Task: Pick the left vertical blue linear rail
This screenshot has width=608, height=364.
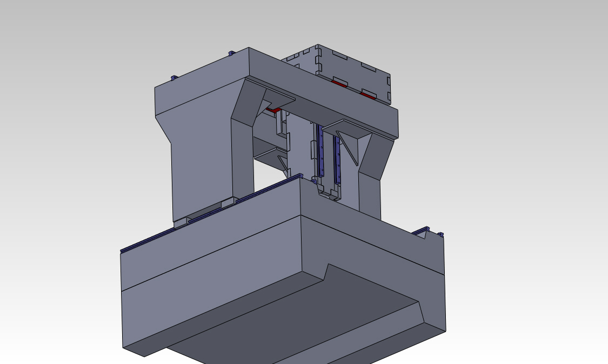Action: click(x=320, y=151)
